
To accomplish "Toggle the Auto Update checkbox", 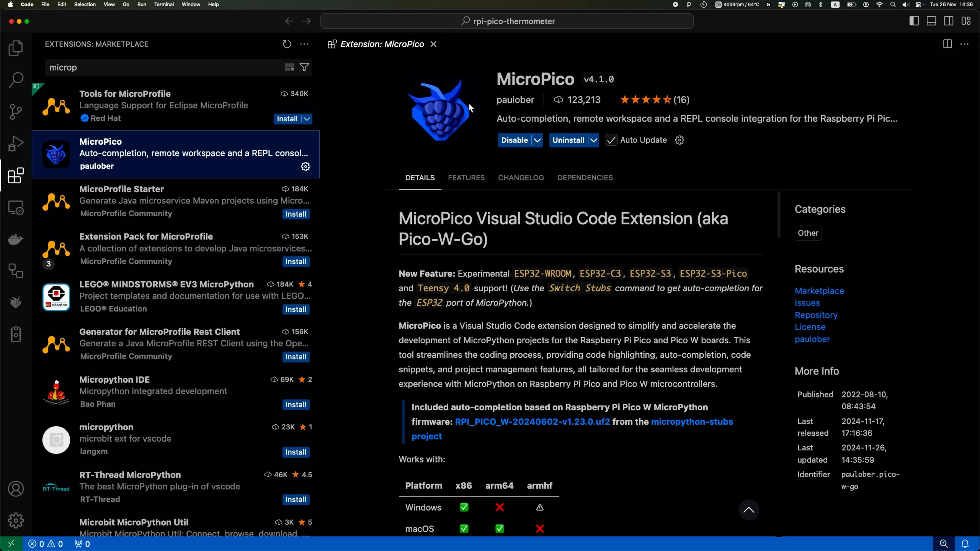I will click(611, 140).
